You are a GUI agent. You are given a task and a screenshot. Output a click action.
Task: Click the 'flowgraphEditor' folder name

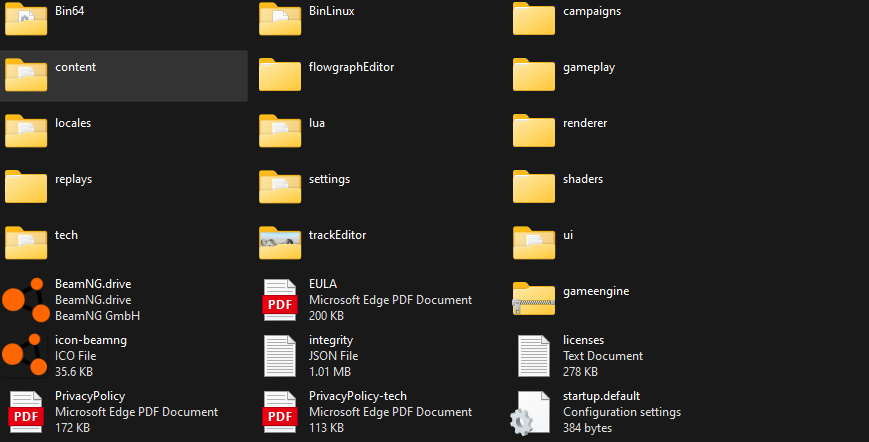coord(351,68)
